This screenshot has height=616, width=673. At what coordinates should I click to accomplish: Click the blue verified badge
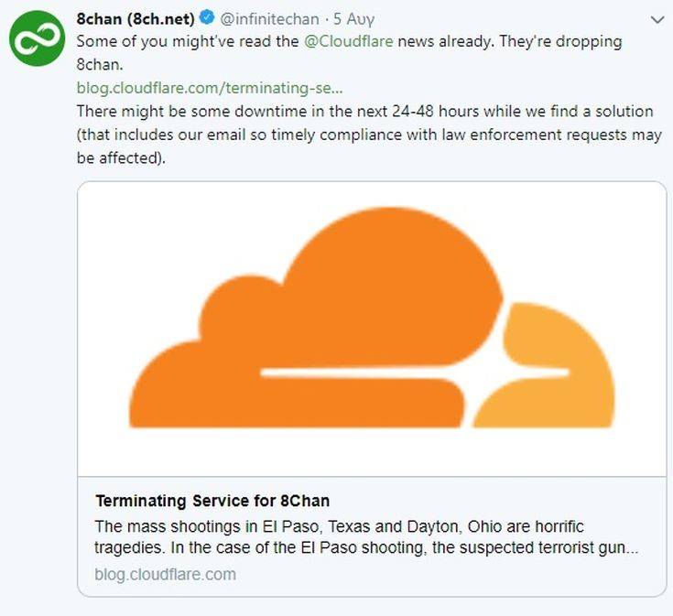tap(207, 19)
